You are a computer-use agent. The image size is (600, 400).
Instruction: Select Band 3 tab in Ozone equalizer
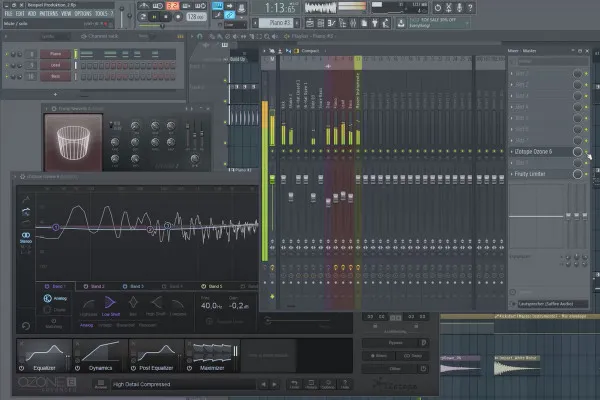click(133, 286)
